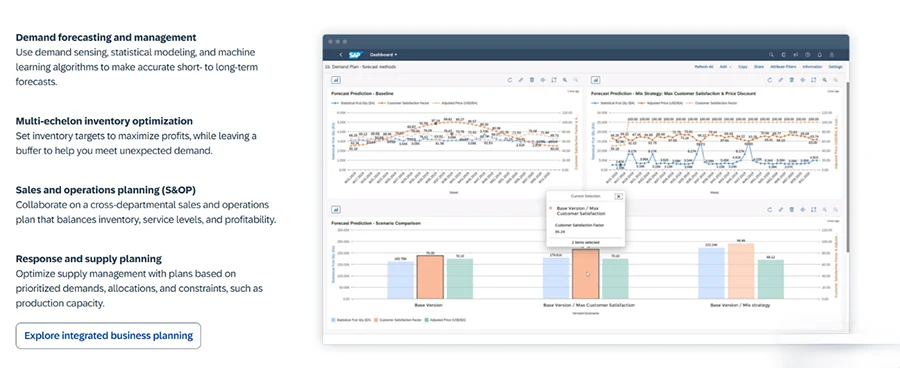Viewport: 900px width, 368px height.
Task: Refresh the Forecast Prediction Baseline chart
Action: [x=510, y=80]
